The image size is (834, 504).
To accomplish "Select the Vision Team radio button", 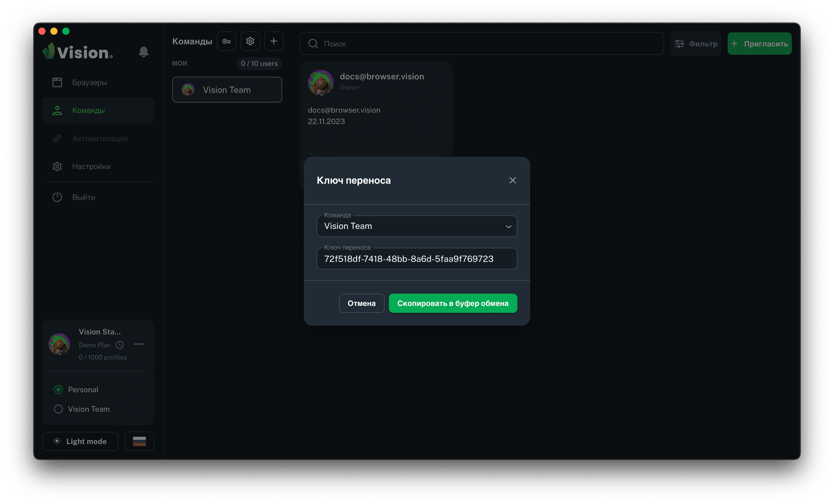I will point(58,409).
